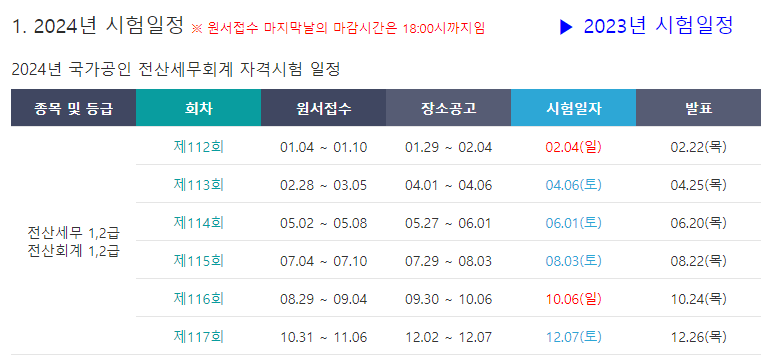Click result date 06.20(목)
775x361 pixels.
click(x=699, y=224)
